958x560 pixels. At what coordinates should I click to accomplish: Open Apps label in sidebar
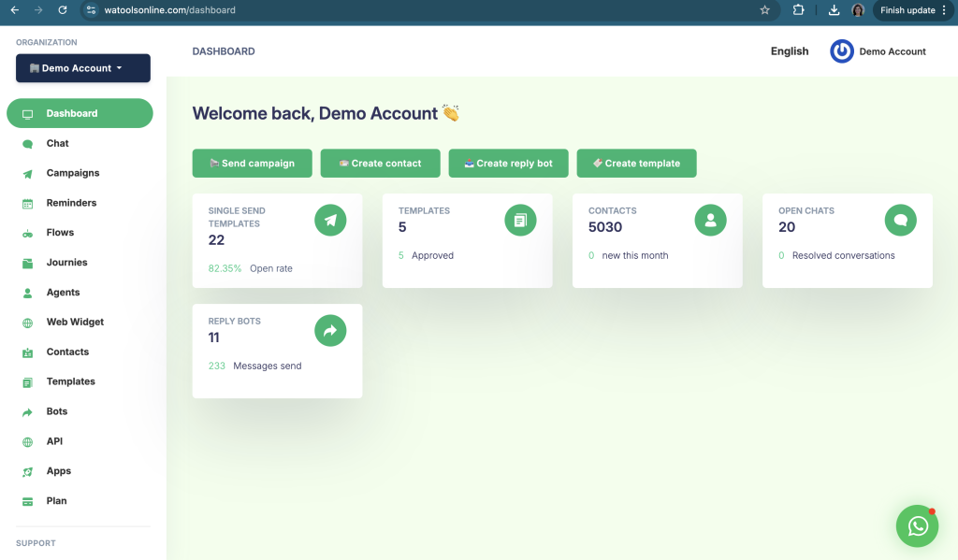[59, 471]
